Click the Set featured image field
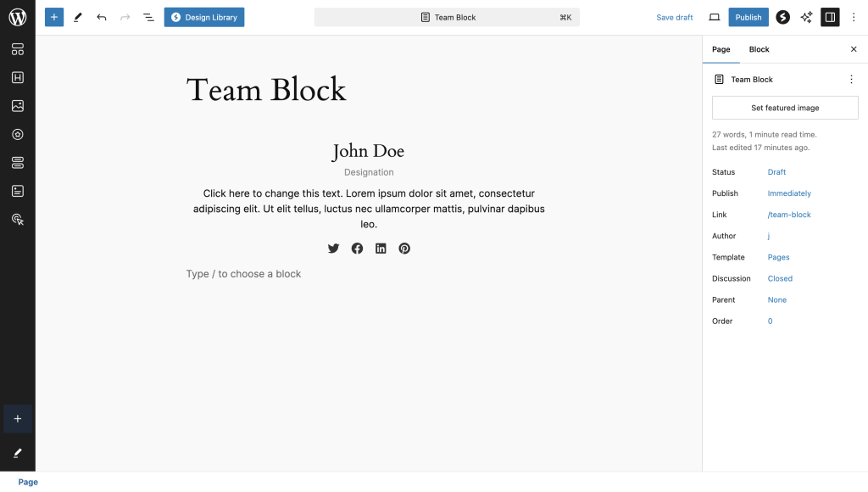Screen dimensions: 868x492 point(784,108)
